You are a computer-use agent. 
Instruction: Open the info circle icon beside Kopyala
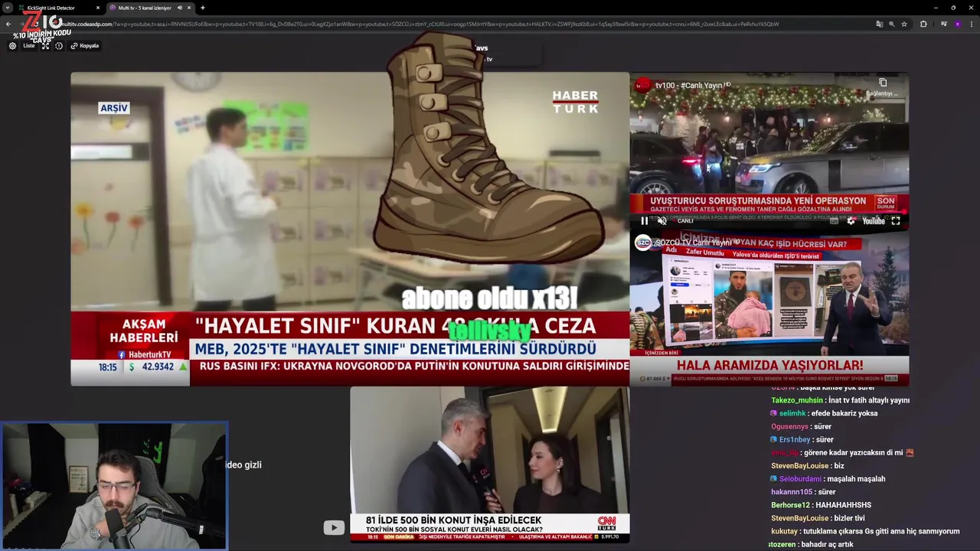pos(59,46)
